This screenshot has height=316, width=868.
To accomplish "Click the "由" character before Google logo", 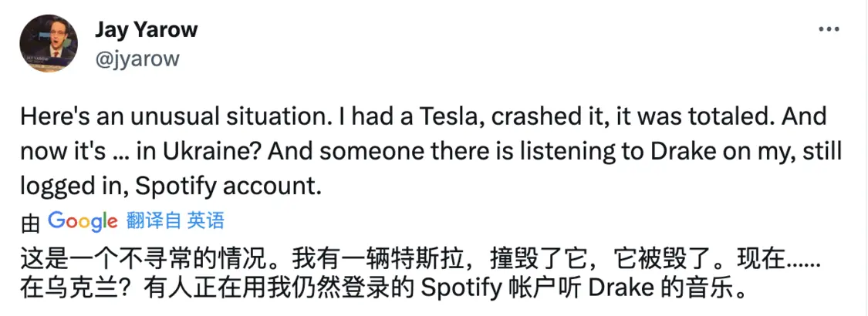I will 30,223.
